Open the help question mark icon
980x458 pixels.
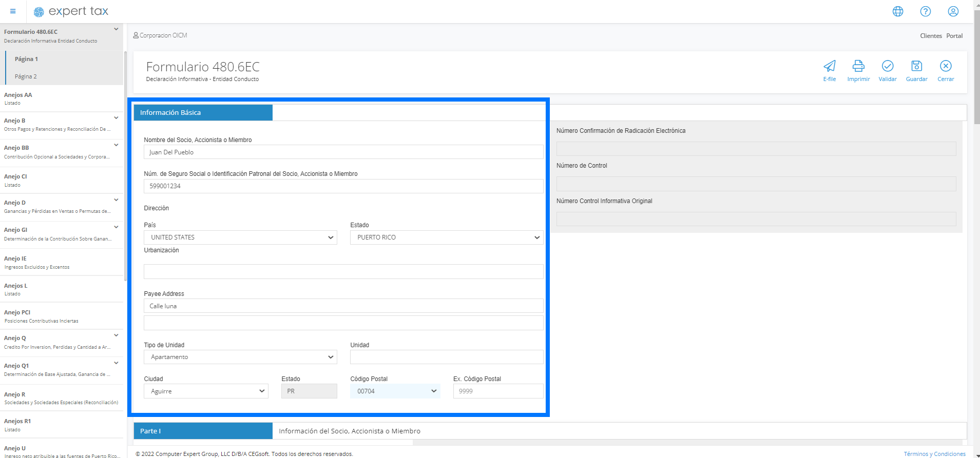click(x=925, y=11)
